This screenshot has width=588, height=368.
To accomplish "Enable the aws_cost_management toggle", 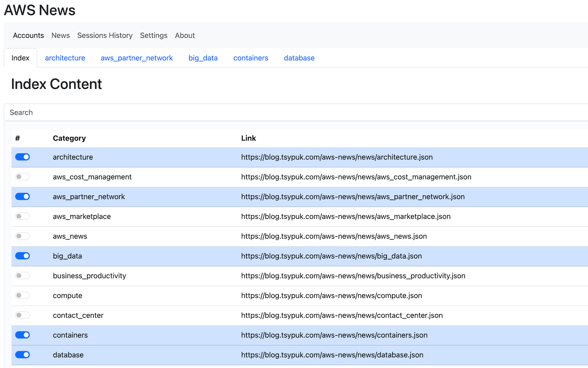I will pos(22,177).
